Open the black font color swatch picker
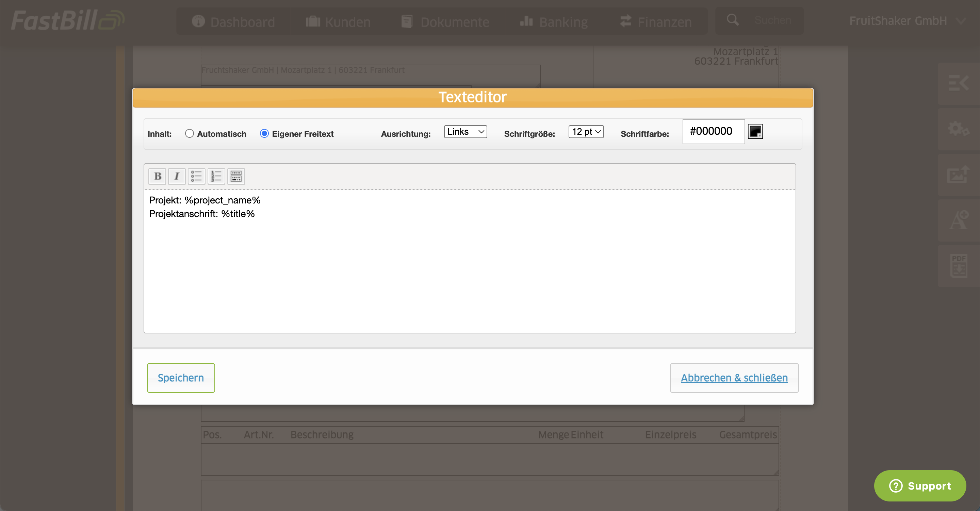 tap(755, 131)
